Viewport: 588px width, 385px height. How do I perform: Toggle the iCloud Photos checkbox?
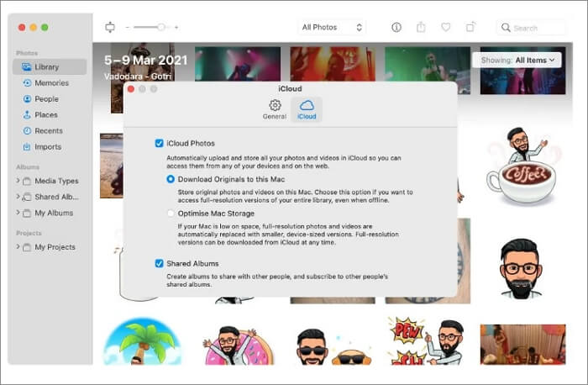point(159,144)
